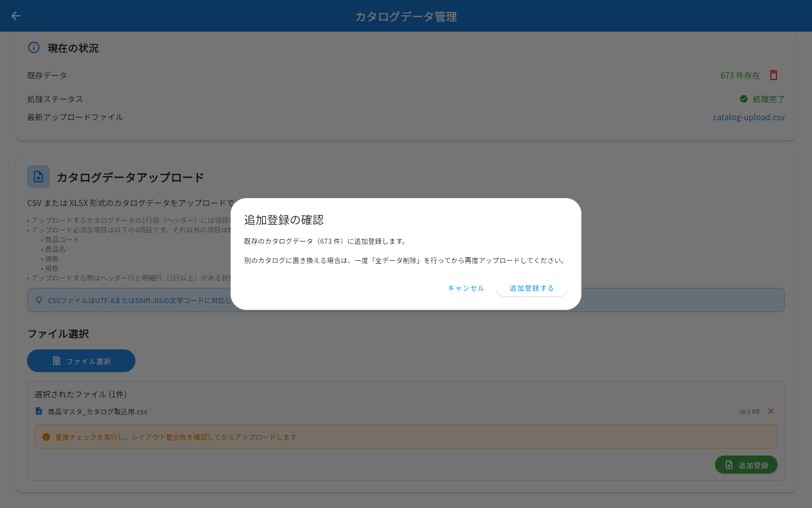Viewport: 812px width, 508px height.
Task: Remove selected file with red X
Action: (771, 411)
